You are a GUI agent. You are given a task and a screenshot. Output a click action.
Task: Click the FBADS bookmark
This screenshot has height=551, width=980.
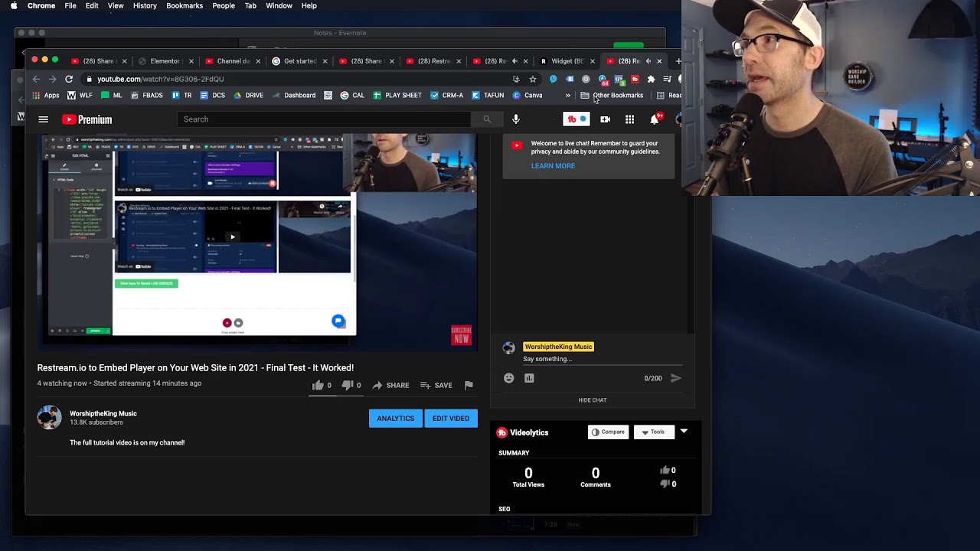(146, 96)
